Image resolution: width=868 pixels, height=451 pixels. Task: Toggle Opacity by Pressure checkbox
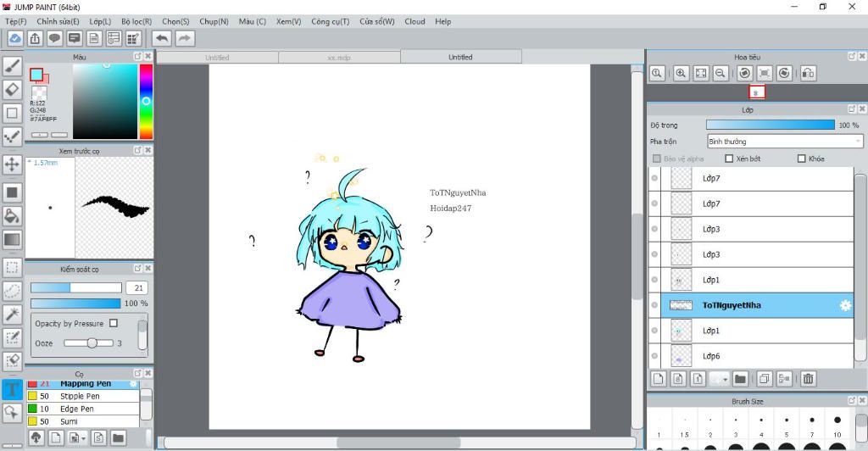[x=114, y=323]
